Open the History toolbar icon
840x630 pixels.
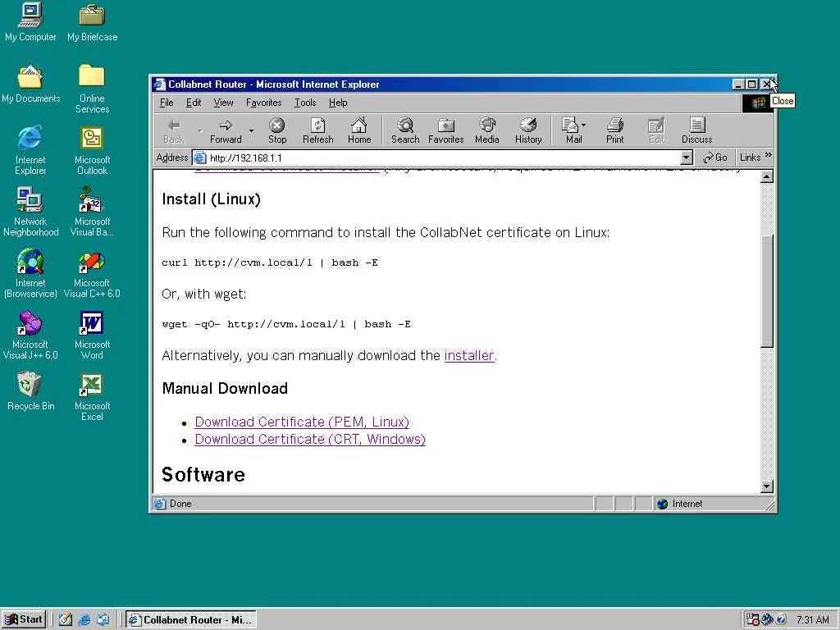pos(528,130)
